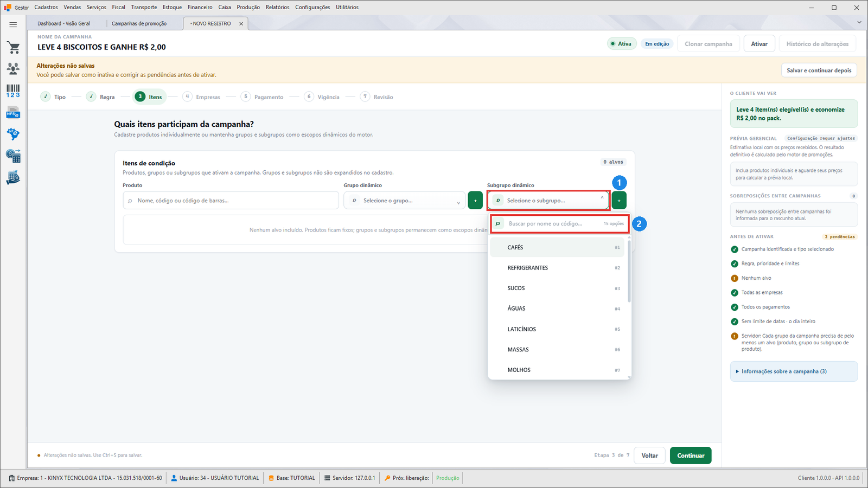Open the barcode 123 sidebar icon
Viewport: 868px width, 488px height.
click(x=13, y=91)
